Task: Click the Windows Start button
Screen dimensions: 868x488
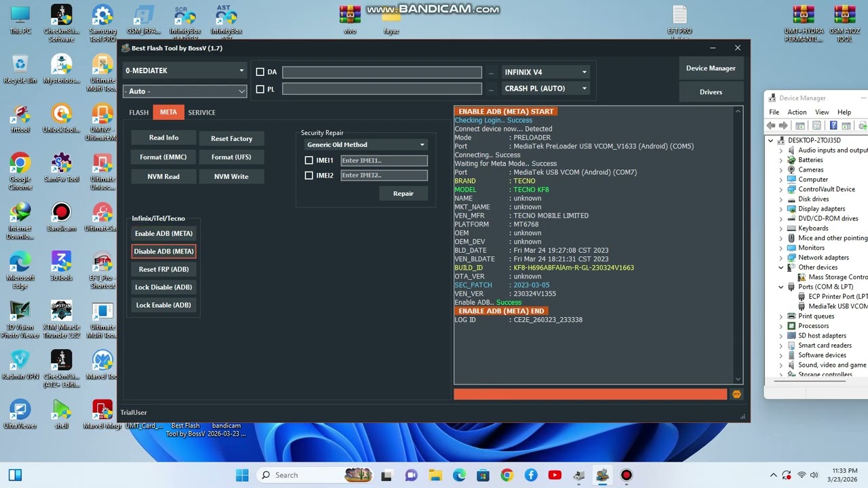Action: [x=242, y=475]
